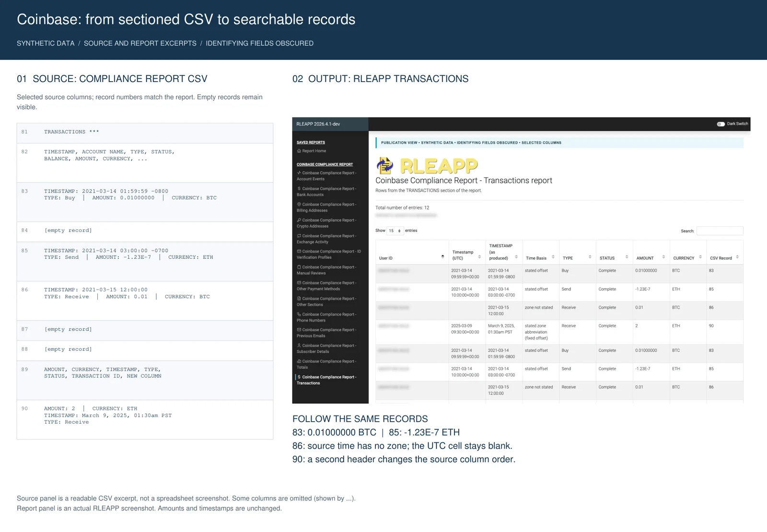Open Other Payment Methods report link
Viewport: 767px width, 532px height.
[x=326, y=286]
